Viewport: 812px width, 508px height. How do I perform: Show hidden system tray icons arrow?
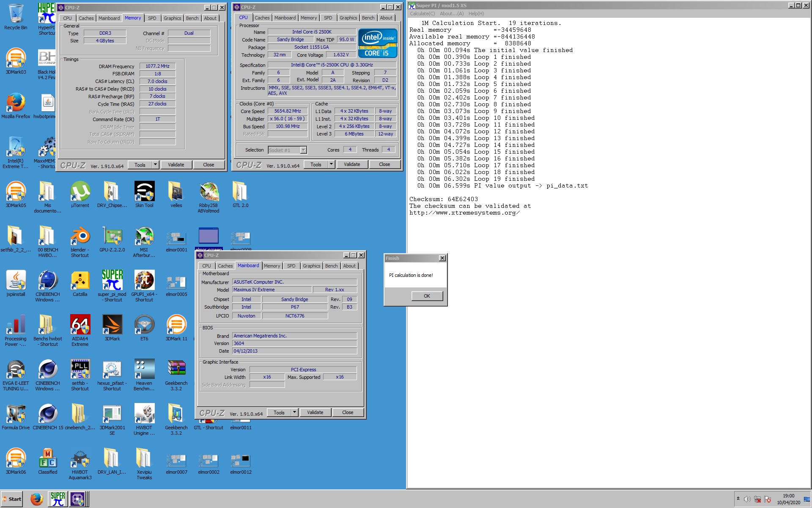[x=738, y=499]
